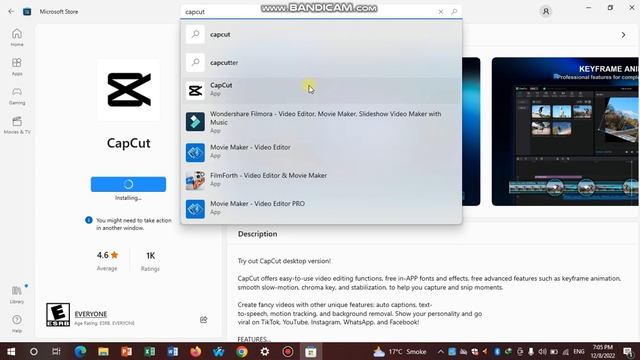Image resolution: width=640 pixels, height=360 pixels.
Task: Click the Installing progress button
Action: [128, 184]
